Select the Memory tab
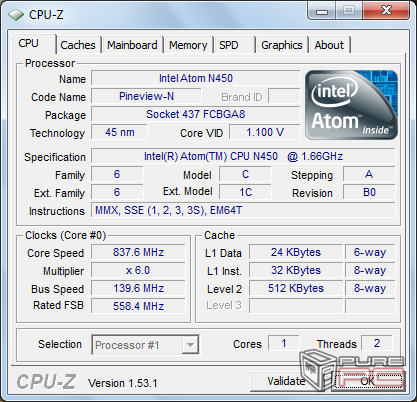This screenshot has width=417, height=402. tap(188, 45)
